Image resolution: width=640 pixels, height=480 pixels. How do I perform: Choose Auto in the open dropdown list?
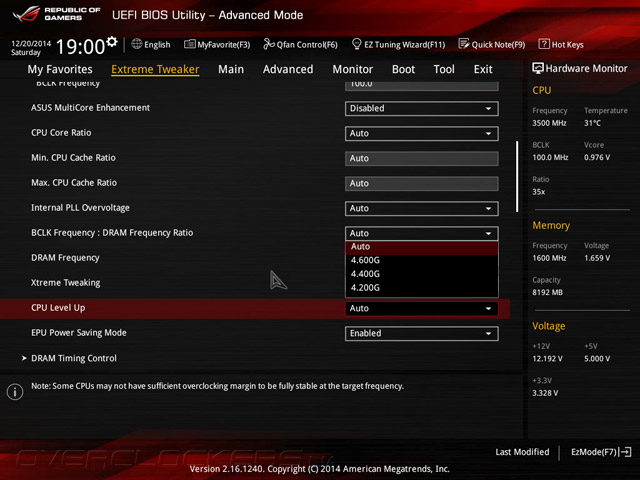coord(422,247)
